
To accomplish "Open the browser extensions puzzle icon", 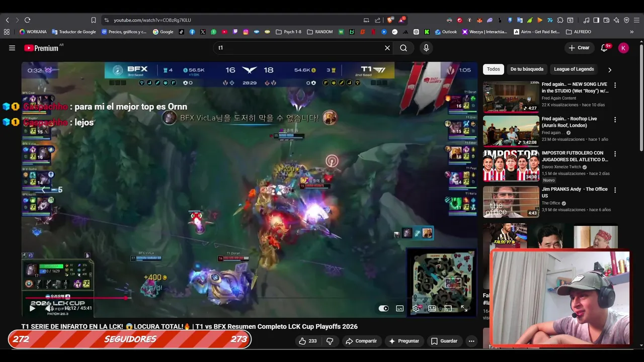I will [560, 20].
